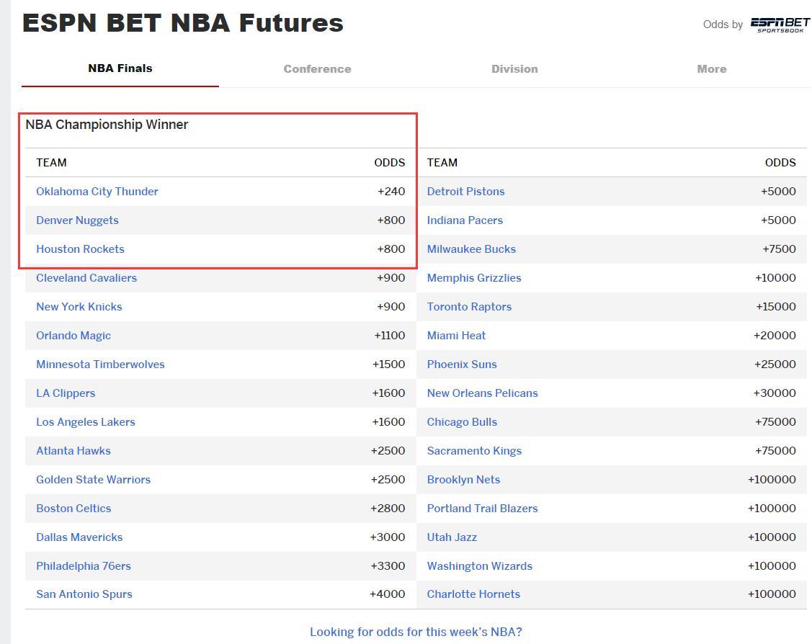Go to the Houston Rockets page
The width and height of the screenshot is (812, 644).
tap(80, 249)
